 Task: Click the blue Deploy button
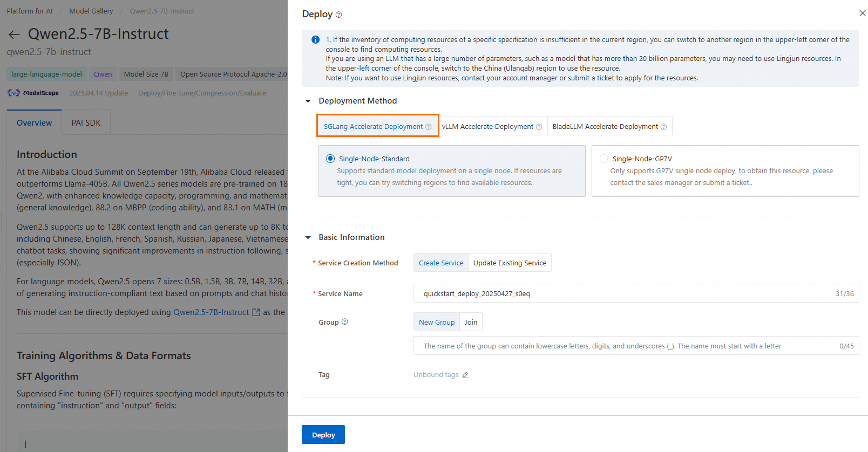click(323, 435)
